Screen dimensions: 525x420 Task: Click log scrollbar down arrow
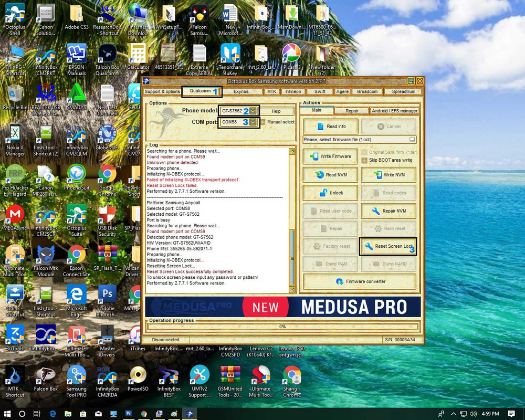[x=292, y=289]
